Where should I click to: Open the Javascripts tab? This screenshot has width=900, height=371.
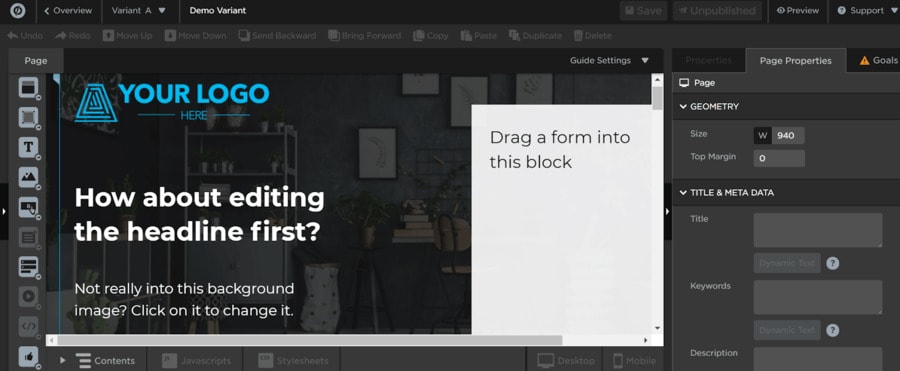[196, 361]
